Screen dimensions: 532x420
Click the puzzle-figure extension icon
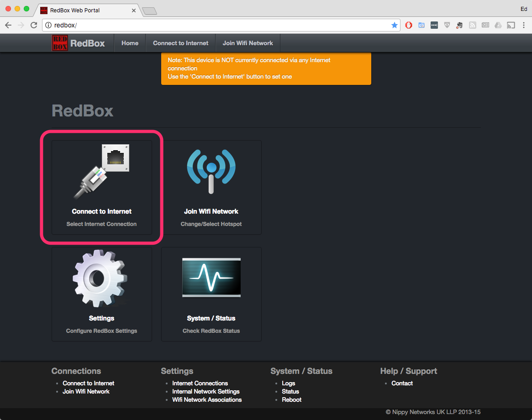click(x=460, y=25)
